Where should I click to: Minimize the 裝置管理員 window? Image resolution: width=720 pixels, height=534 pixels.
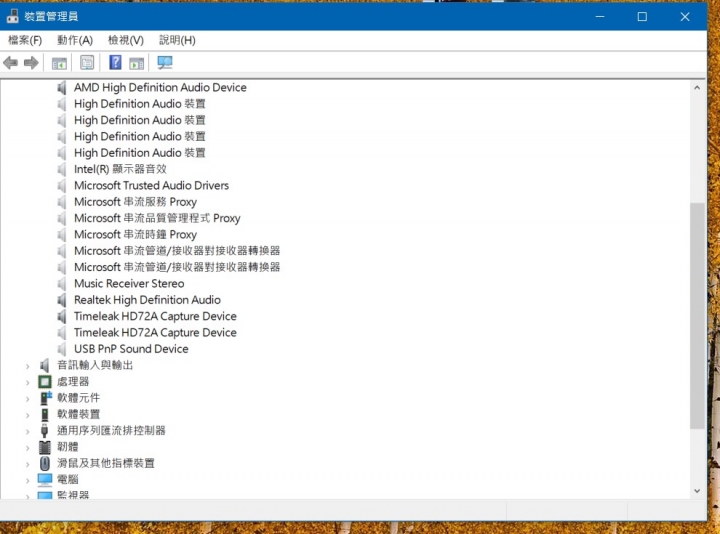600,17
